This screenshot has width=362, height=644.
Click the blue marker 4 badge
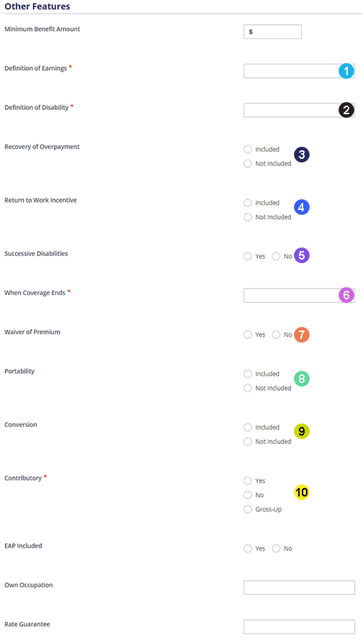coord(302,207)
